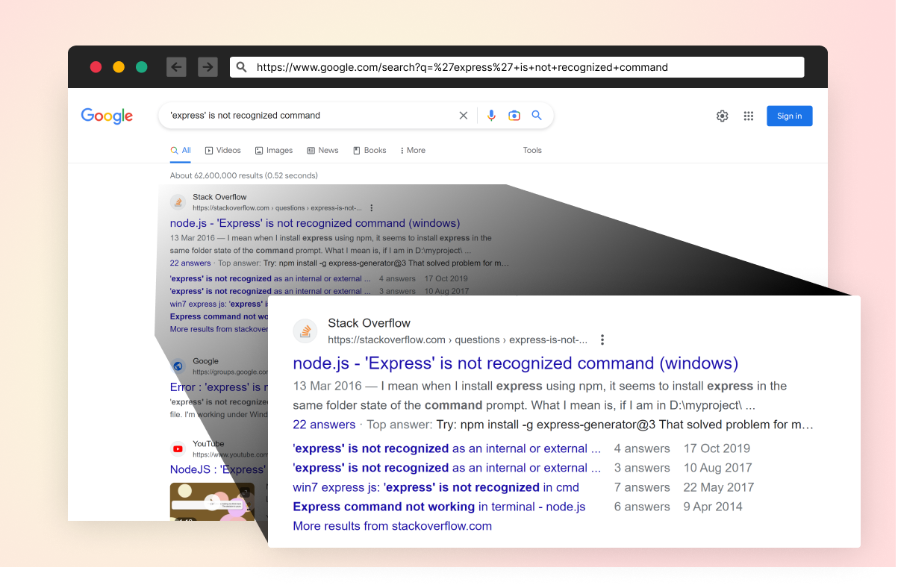Open enlarged 'win7 express js' sub-result link
The height and width of the screenshot is (588, 898).
(x=436, y=487)
